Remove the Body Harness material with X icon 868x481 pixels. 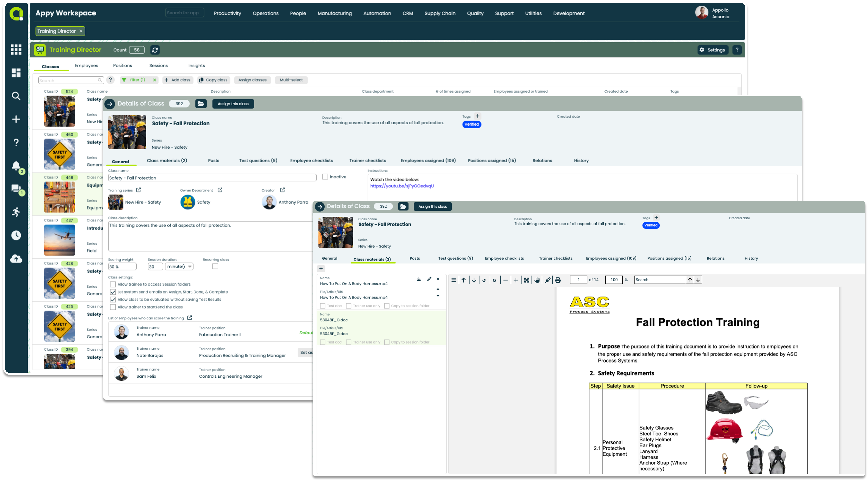point(438,279)
